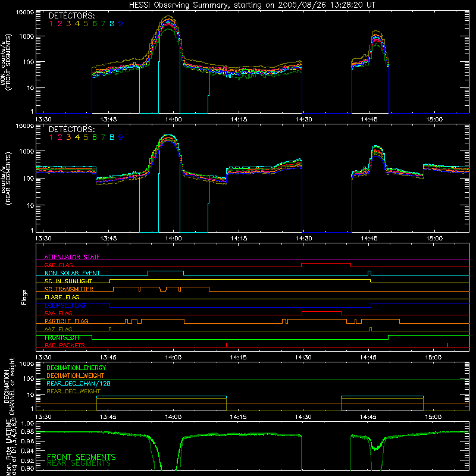Viewport: 476px width, 476px height.
Task: Click DETECTORS: label in the front segments plot
Action: tap(71, 15)
